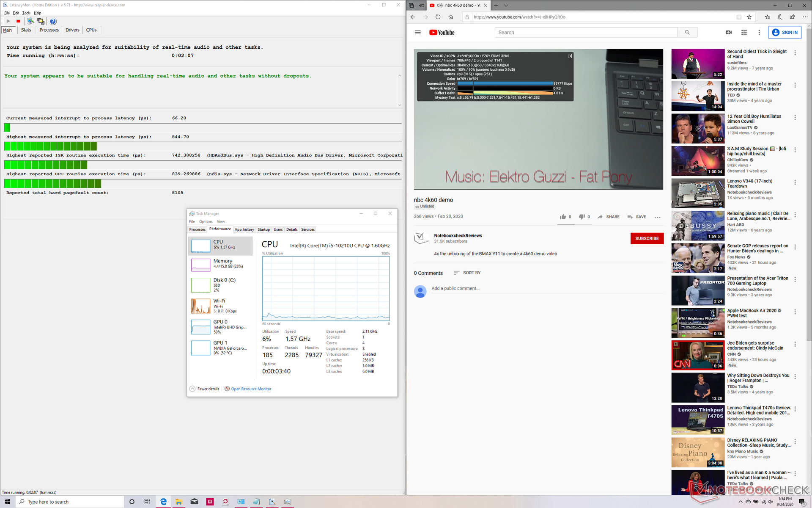Image resolution: width=812 pixels, height=508 pixels.
Task: Open YouTube hamburger guide menu
Action: click(x=417, y=33)
